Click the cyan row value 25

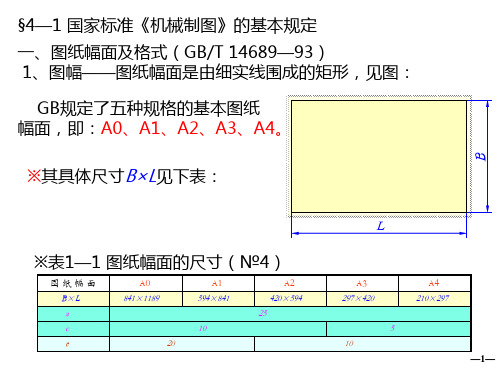(x=263, y=313)
